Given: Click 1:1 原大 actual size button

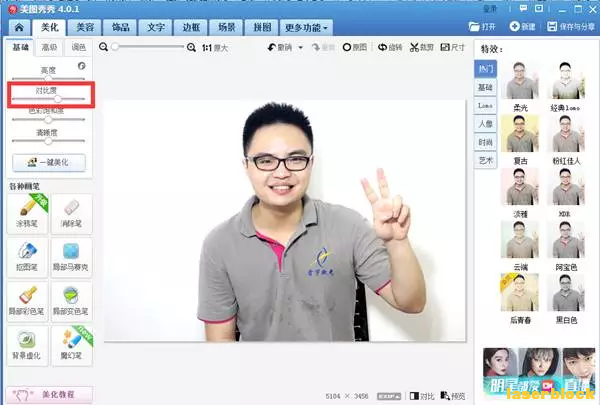Looking at the screenshot, I should (x=215, y=48).
